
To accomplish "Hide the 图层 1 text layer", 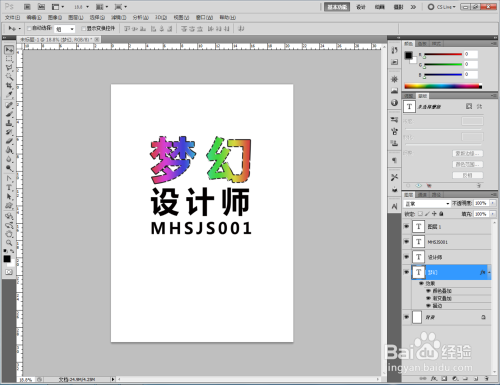I will pos(406,227).
